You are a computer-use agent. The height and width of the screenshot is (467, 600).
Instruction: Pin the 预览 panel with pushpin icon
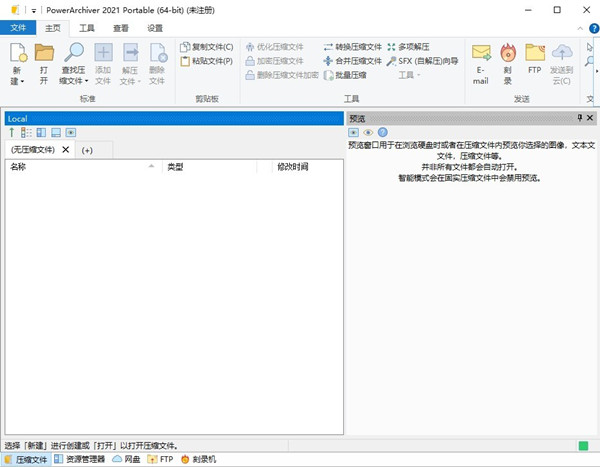coord(579,118)
